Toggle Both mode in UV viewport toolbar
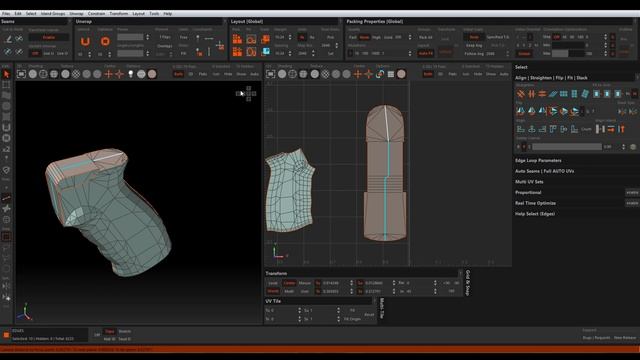Image resolution: width=640 pixels, height=360 pixels. click(428, 74)
